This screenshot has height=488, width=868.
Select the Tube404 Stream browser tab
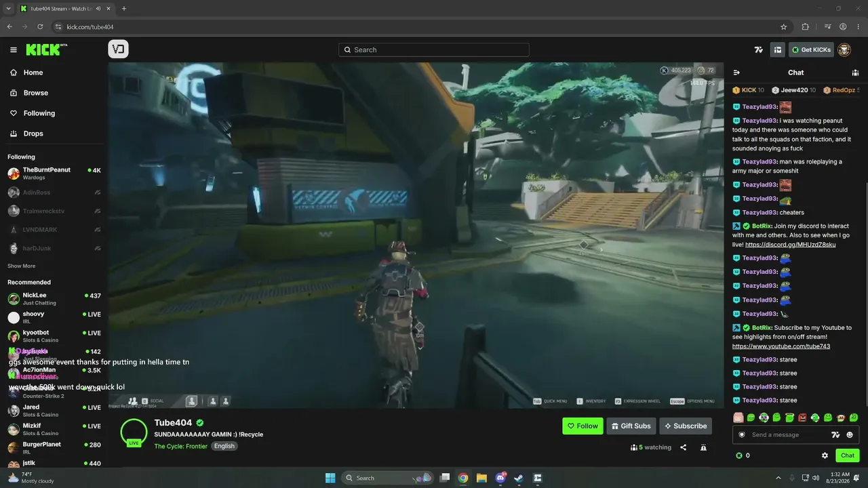tap(66, 9)
